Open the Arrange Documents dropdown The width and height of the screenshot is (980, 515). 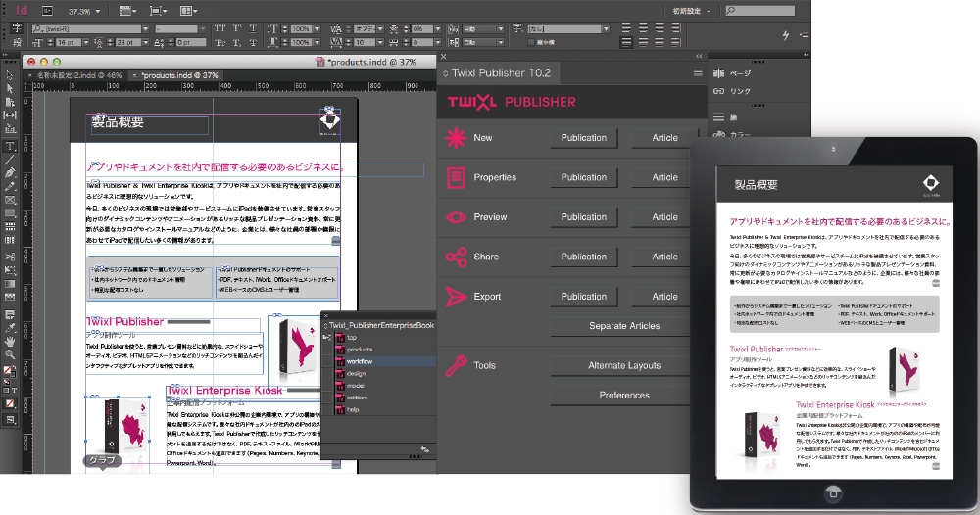click(189, 11)
